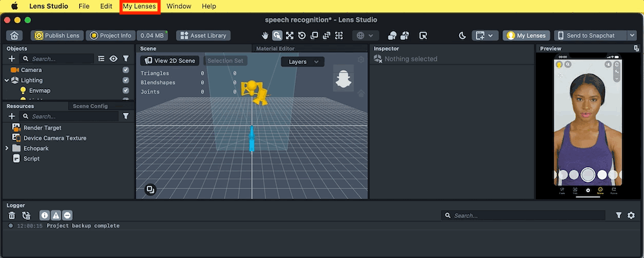Open Logger settings gear
Image resolution: width=644 pixels, height=258 pixels.
(x=631, y=215)
